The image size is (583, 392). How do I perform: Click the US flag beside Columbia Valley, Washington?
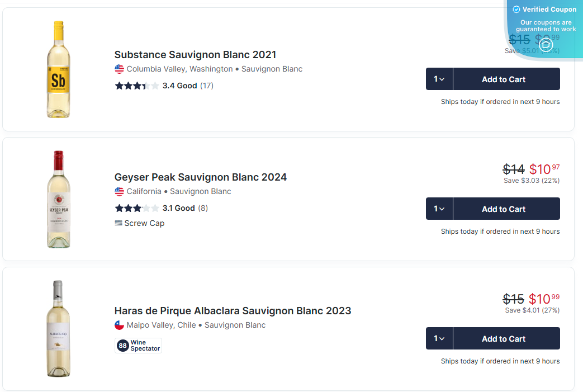click(x=119, y=69)
